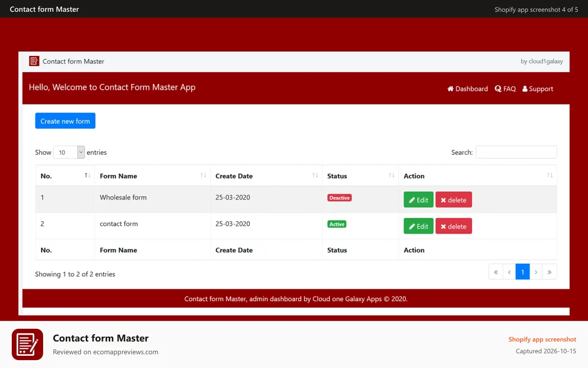Click Showing 1 to 2 of 2 entries
Image resolution: width=588 pixels, height=368 pixels.
click(x=75, y=274)
